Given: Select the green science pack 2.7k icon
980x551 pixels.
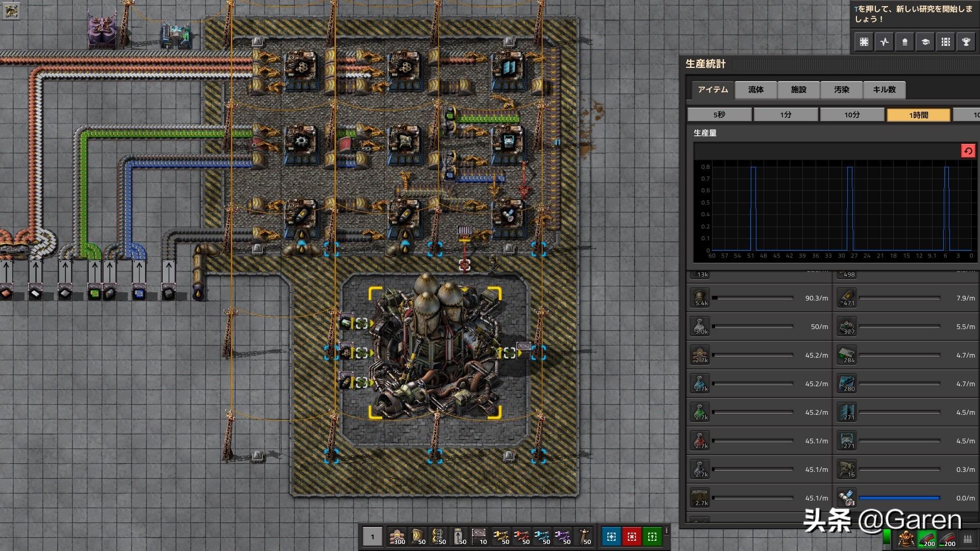Looking at the screenshot, I should coord(700,412).
